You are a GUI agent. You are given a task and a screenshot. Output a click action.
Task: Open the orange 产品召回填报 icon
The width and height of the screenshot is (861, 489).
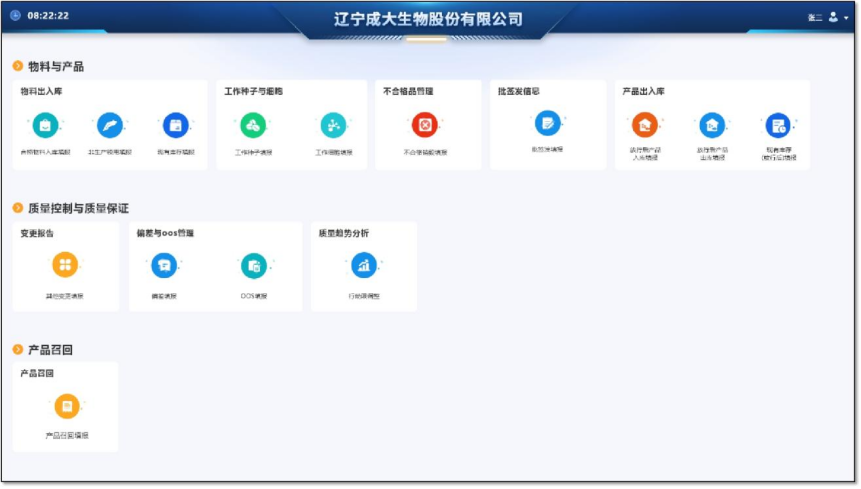(66, 407)
